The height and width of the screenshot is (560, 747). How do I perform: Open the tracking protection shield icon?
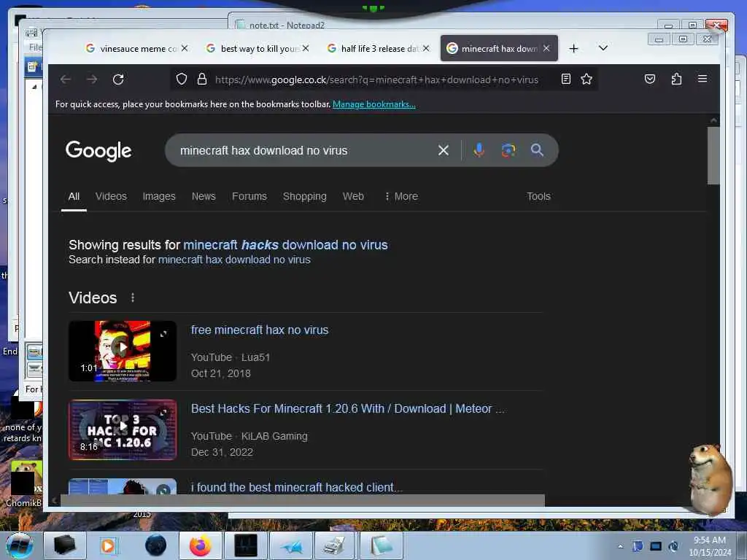point(182,79)
